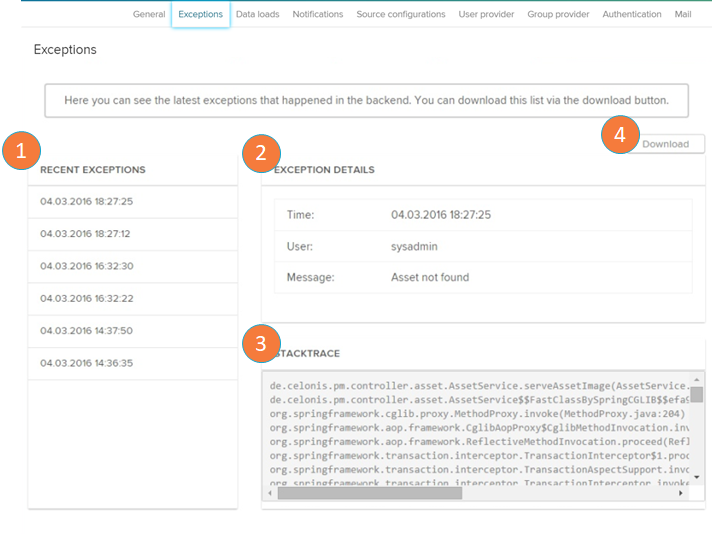Click the stacktrace scroll-left arrow
The image size is (712, 534).
click(x=269, y=492)
